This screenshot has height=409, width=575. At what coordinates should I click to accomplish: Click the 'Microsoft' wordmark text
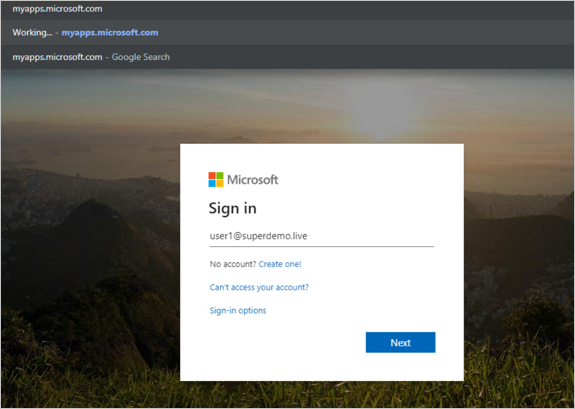(x=253, y=179)
